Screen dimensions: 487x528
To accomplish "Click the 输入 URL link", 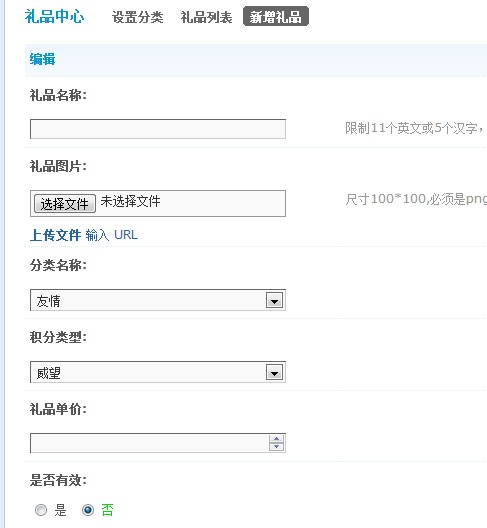I will tap(111, 235).
